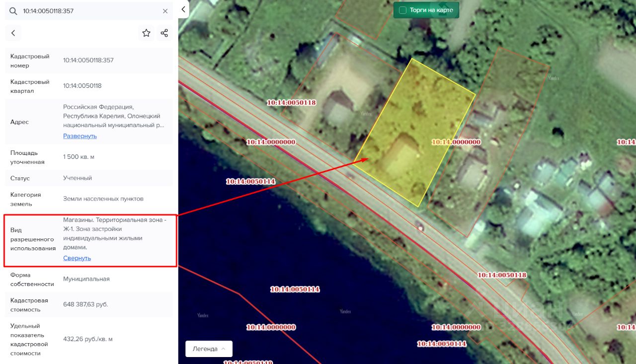The image size is (636, 364).
Task: Click the truncated address text in panel
Action: (113, 116)
